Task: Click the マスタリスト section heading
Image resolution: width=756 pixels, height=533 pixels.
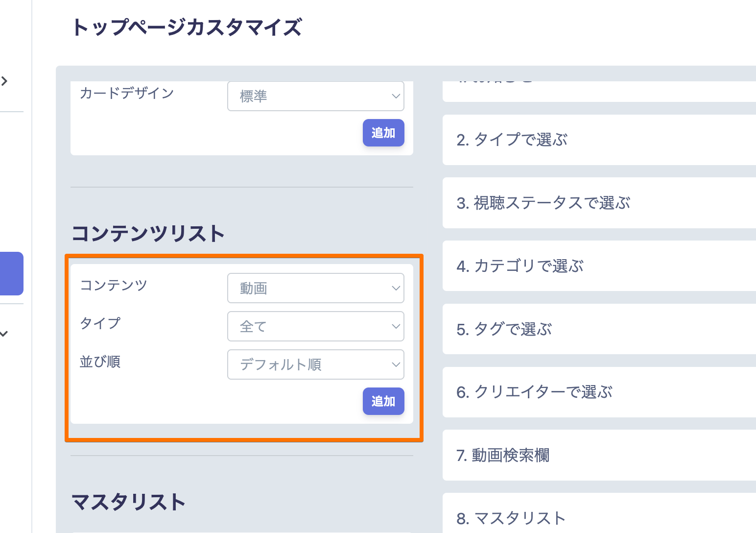Action: tap(128, 502)
